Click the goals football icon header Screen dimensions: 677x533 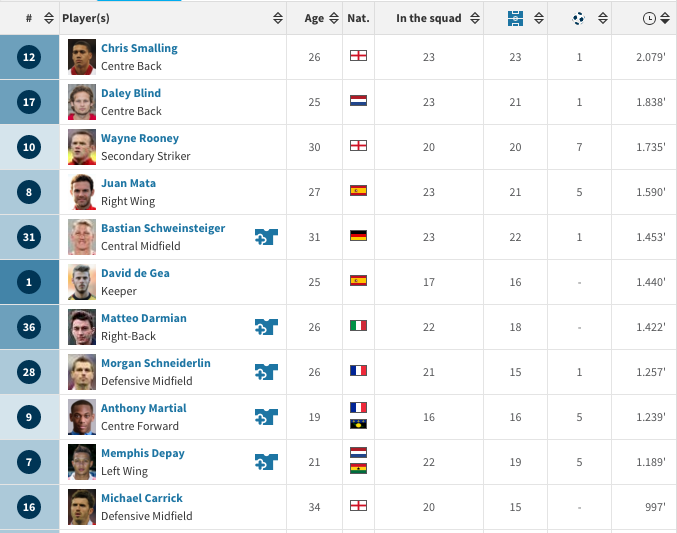[x=579, y=18]
